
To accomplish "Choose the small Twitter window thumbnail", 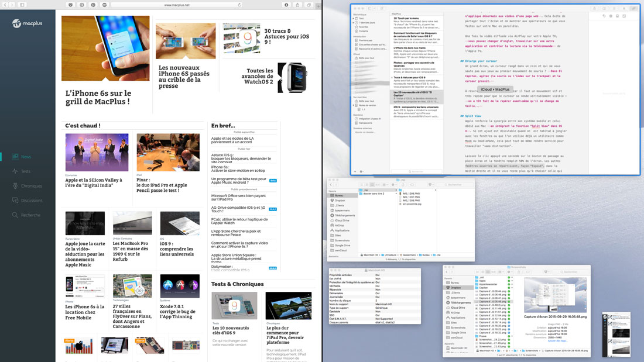I will coord(616,335).
